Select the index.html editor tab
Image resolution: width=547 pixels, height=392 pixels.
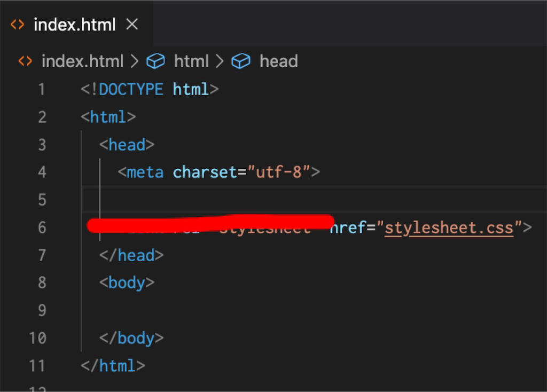click(x=76, y=25)
